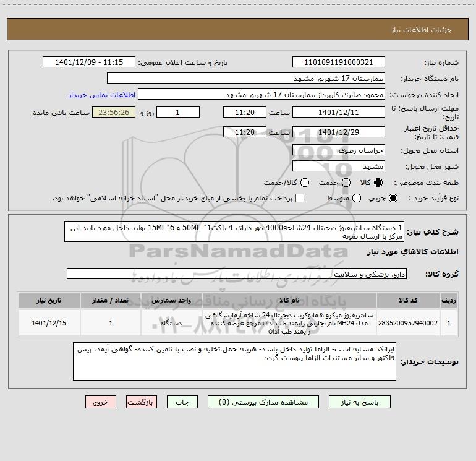Click the تاریخ نیاز column header
Image resolution: width=476 pixels, height=461 pixels.
(49, 300)
